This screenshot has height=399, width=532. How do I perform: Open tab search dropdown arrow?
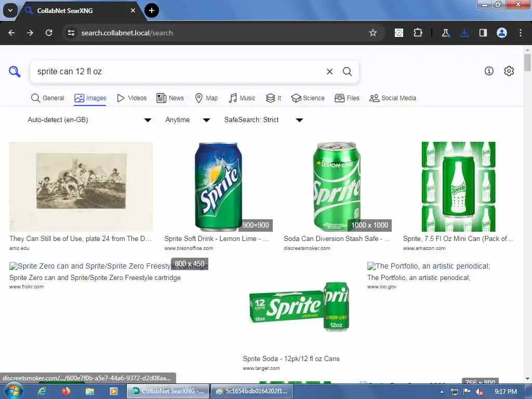pyautogui.click(x=10, y=10)
